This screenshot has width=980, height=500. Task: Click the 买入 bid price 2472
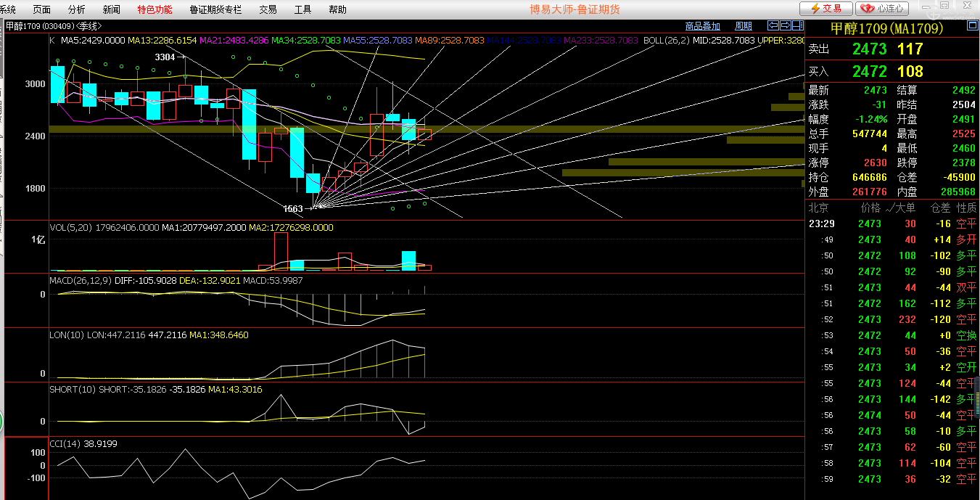[x=869, y=71]
